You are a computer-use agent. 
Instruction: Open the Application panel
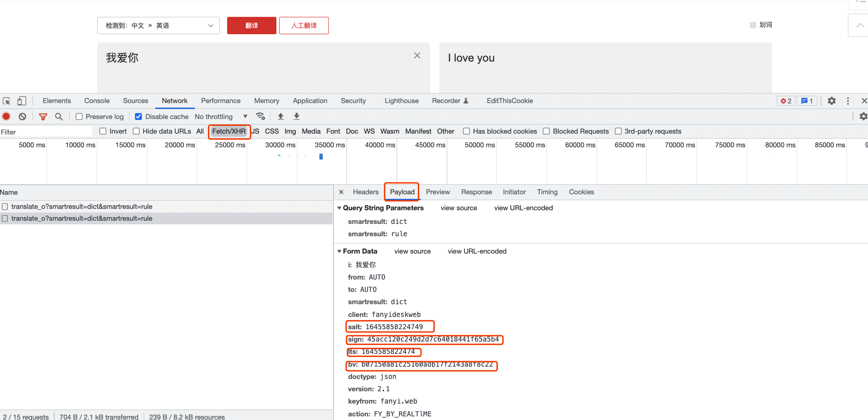tap(310, 101)
